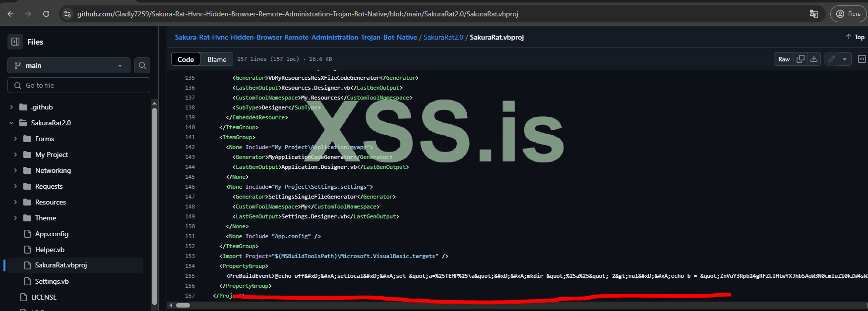Click line number 155
Image resolution: width=868 pixels, height=311 pixels.
190,276
